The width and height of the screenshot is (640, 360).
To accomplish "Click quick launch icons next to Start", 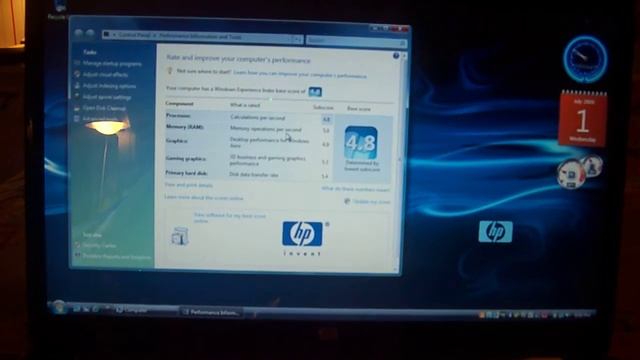I will click(86, 309).
